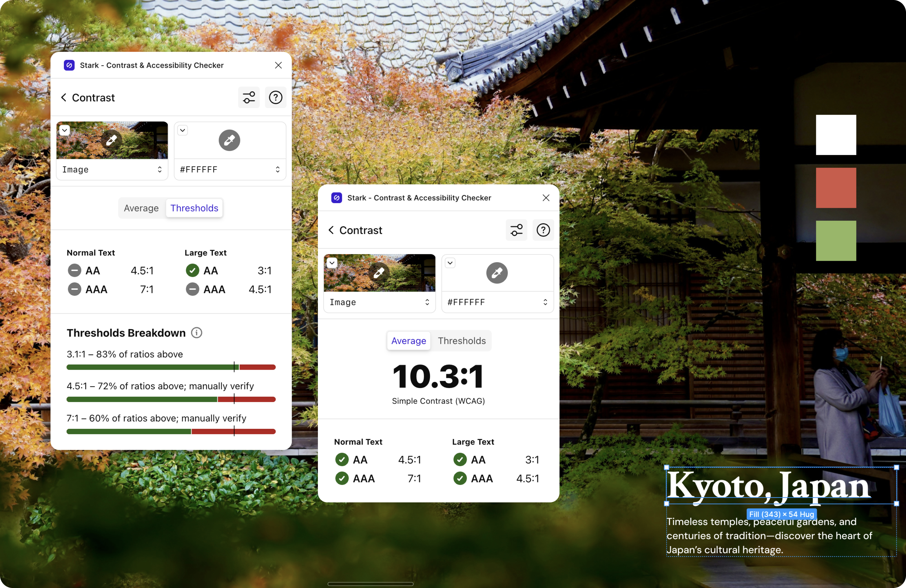Click Normal Text AA minus icon, Thresholds panel
906x588 pixels.
(x=75, y=271)
